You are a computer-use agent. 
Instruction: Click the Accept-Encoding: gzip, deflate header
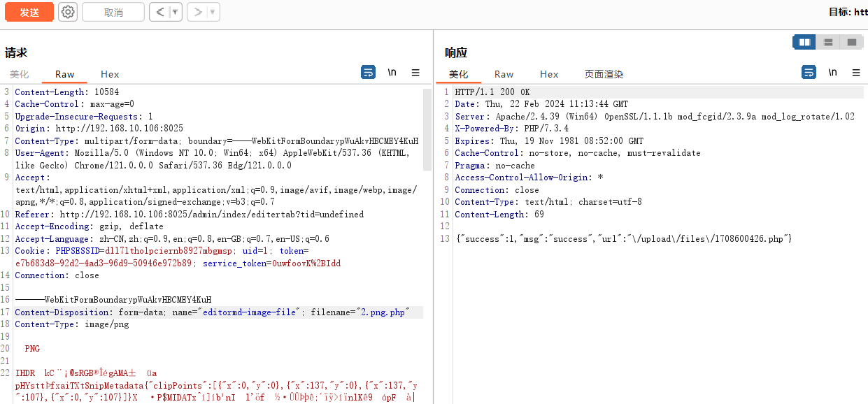click(x=89, y=226)
